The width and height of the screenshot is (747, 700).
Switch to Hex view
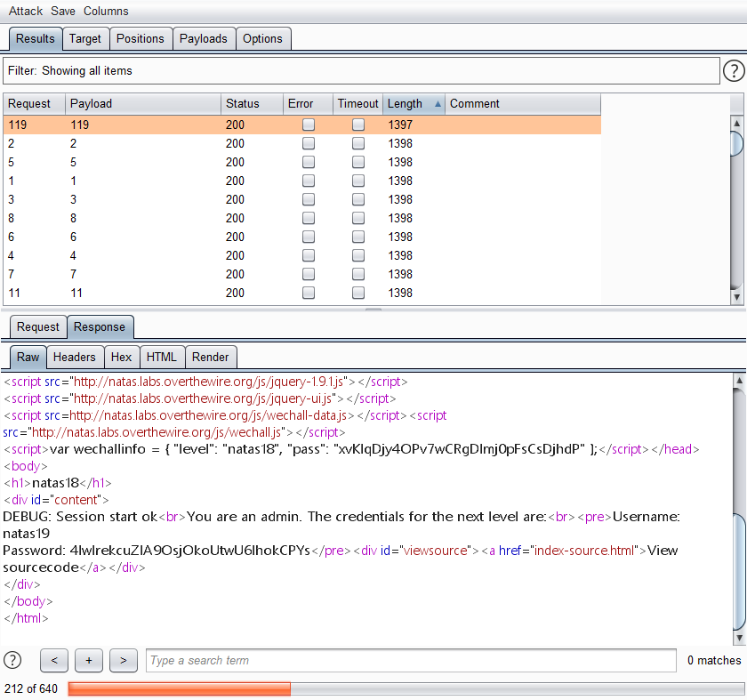pyautogui.click(x=122, y=357)
